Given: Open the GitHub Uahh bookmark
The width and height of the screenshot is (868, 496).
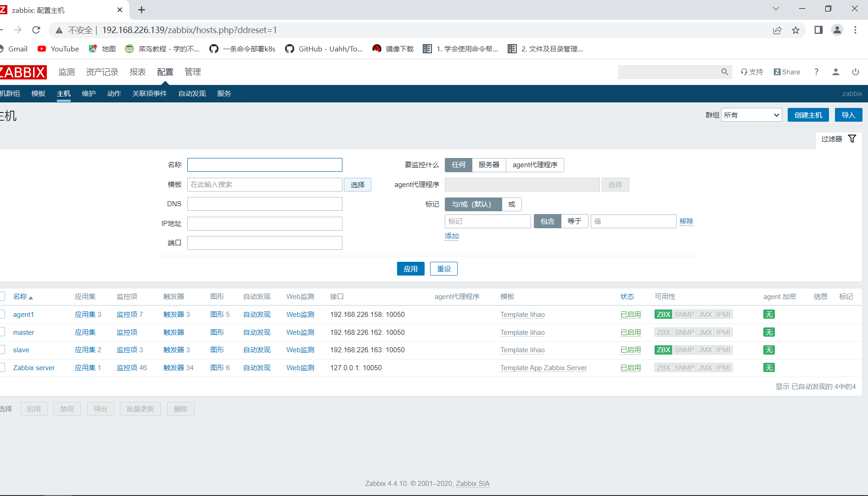Looking at the screenshot, I should [x=324, y=49].
